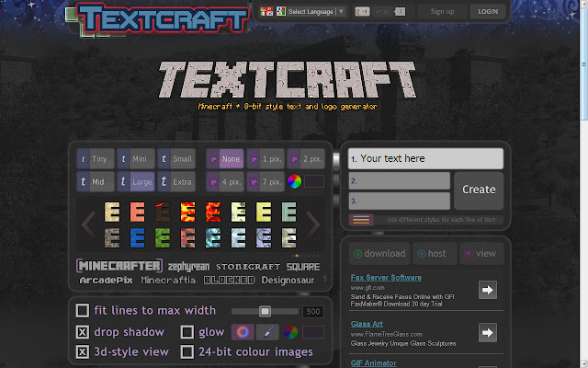588x368 pixels.
Task: Toggle different styles per line icon
Action: tap(361, 220)
